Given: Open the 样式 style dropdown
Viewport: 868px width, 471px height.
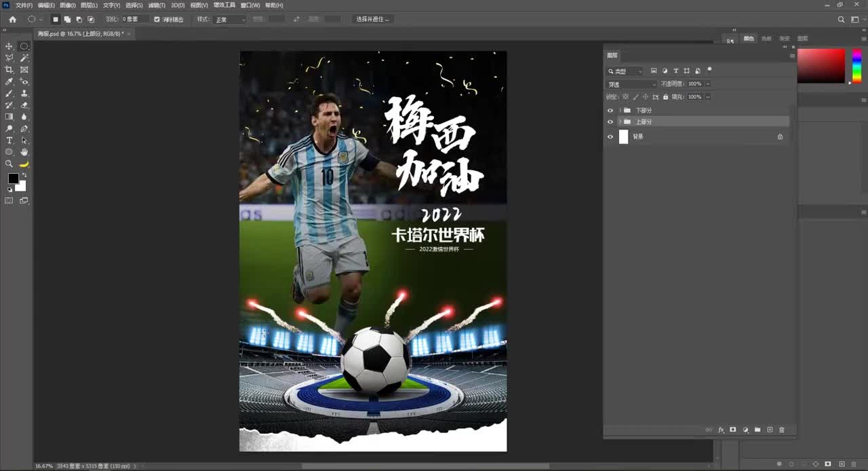Looking at the screenshot, I should point(230,20).
